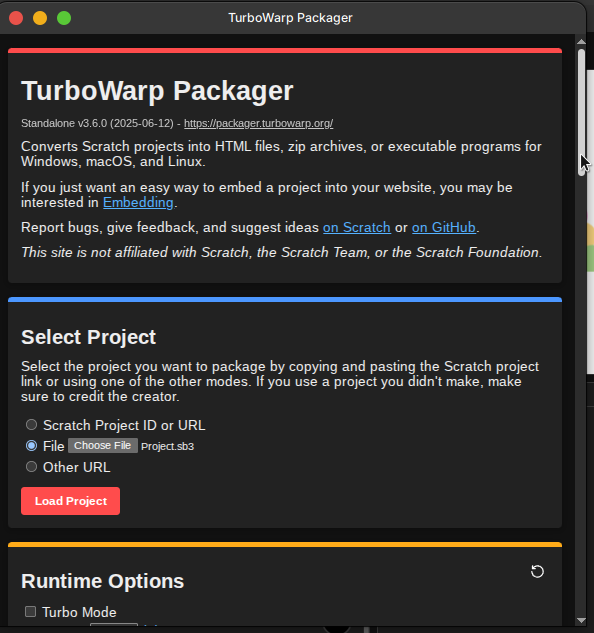Open the 'on GitHub' link
The image size is (594, 633).
(444, 227)
